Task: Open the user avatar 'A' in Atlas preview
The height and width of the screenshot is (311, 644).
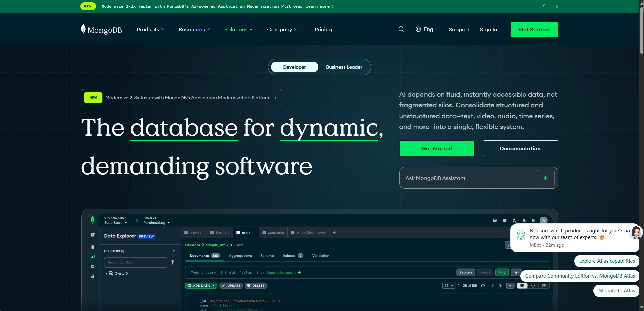Action: [544, 220]
